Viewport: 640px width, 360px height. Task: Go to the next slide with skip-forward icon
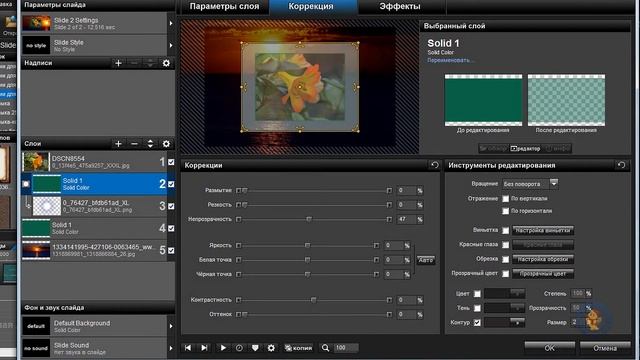(204, 348)
